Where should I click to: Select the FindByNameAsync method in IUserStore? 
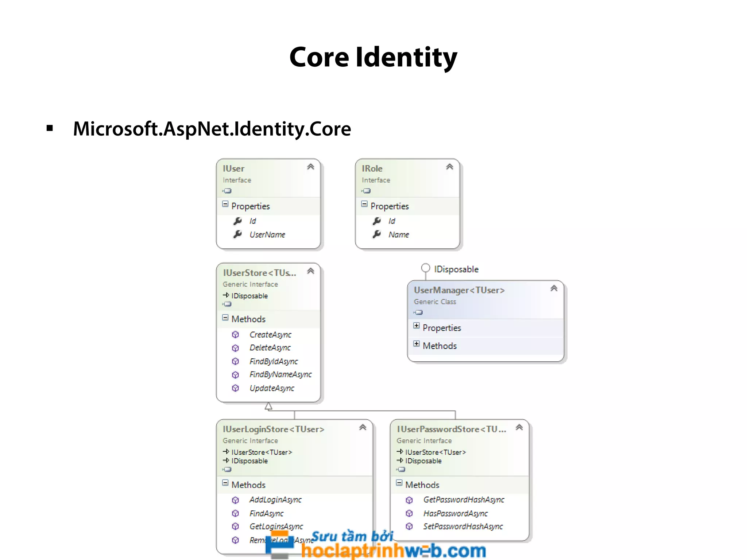(281, 374)
